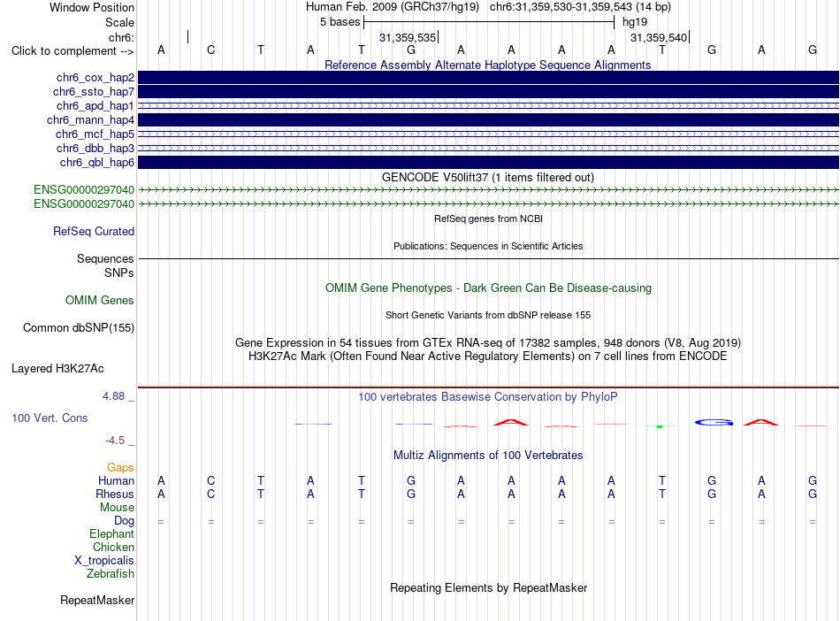Click 'Multiz Alignments of 100 Vertebrates' title
The height and width of the screenshot is (621, 840).
pos(488,456)
